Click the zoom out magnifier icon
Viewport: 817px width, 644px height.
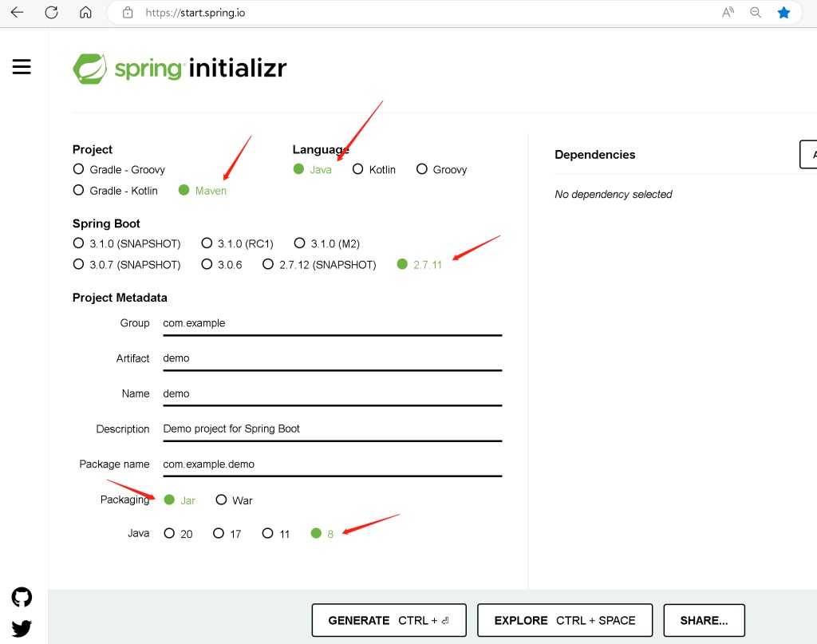coord(756,13)
